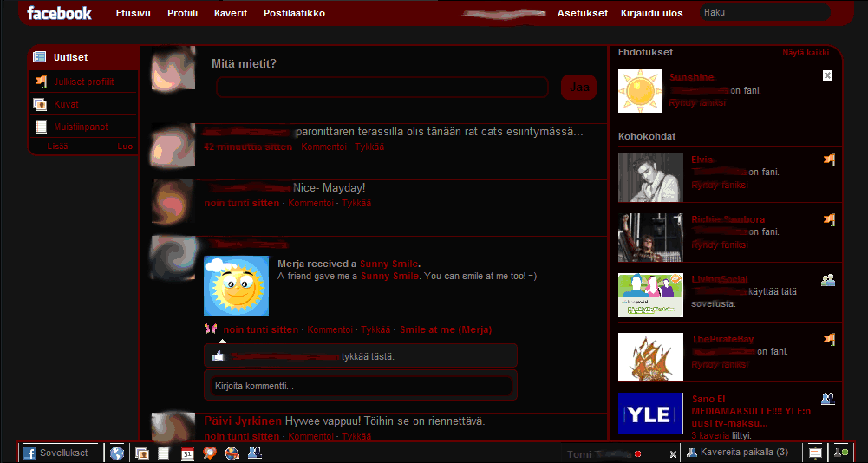The height and width of the screenshot is (463, 868).
Task: Click Ryhdy faniksi under Elvis
Action: pyautogui.click(x=720, y=185)
